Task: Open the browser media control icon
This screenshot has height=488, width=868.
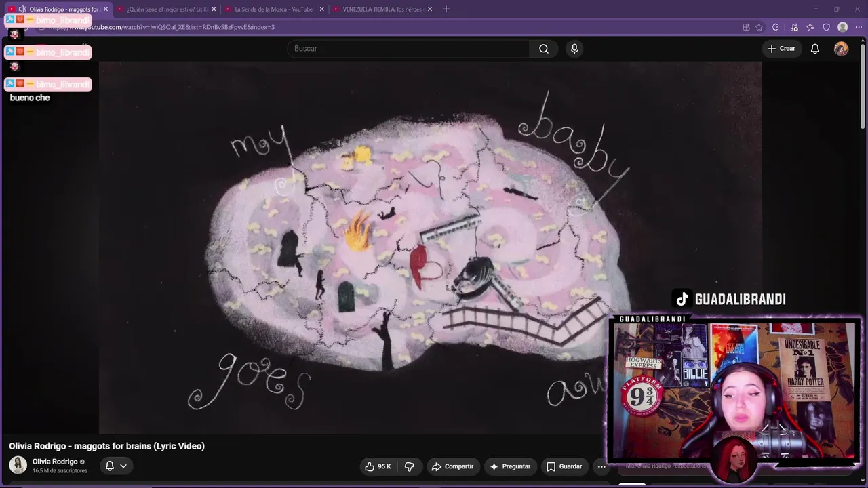Action: coord(794,27)
